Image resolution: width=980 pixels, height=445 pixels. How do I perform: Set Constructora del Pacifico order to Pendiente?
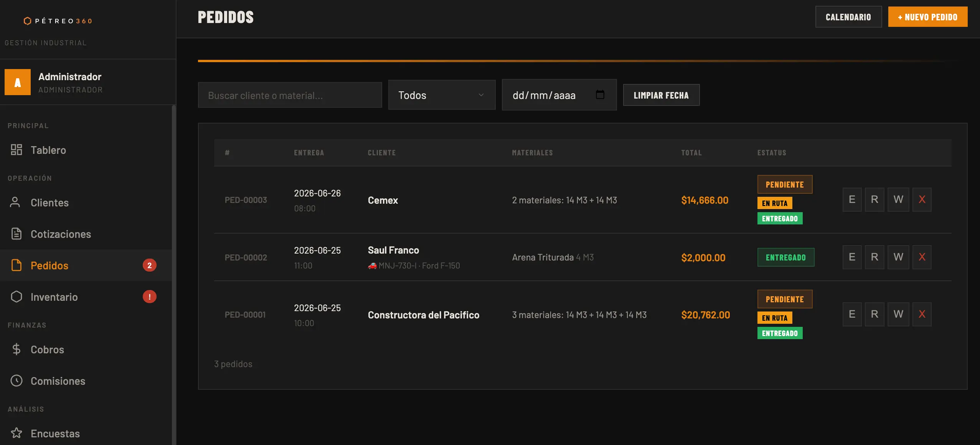coord(785,299)
